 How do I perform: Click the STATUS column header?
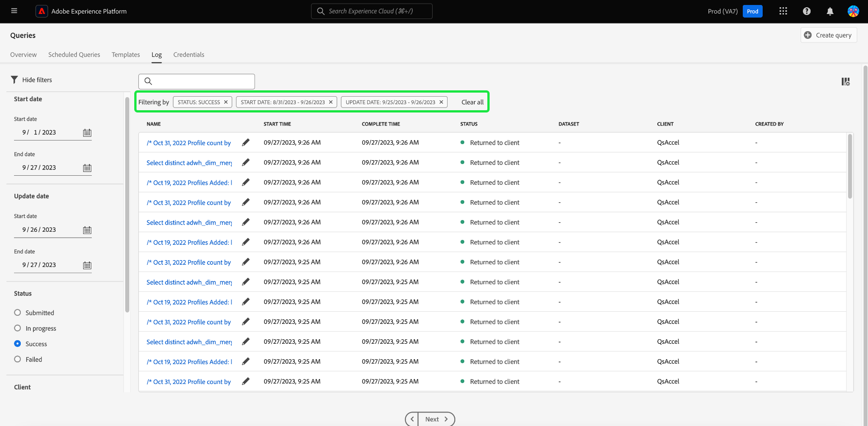pos(469,124)
